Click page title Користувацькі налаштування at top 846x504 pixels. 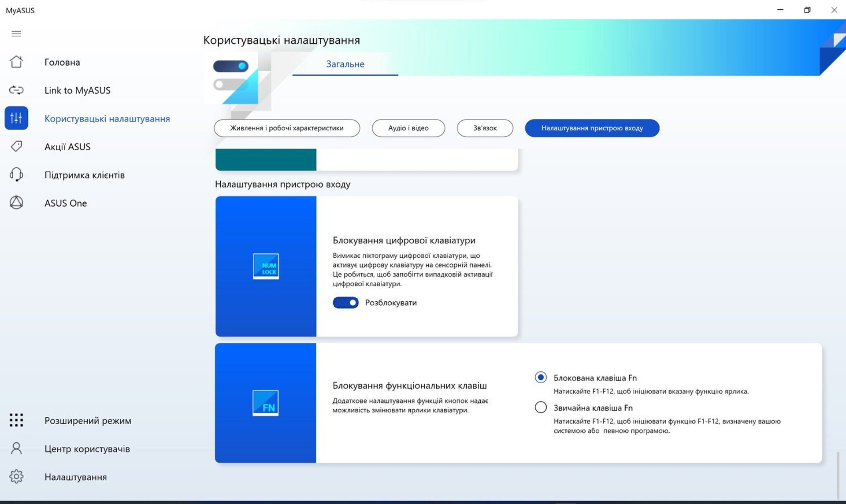[x=282, y=40]
